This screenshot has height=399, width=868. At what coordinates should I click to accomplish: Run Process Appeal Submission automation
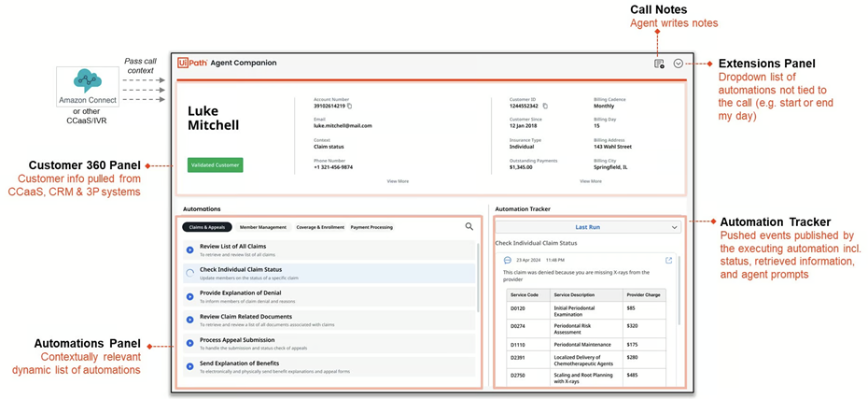click(189, 343)
